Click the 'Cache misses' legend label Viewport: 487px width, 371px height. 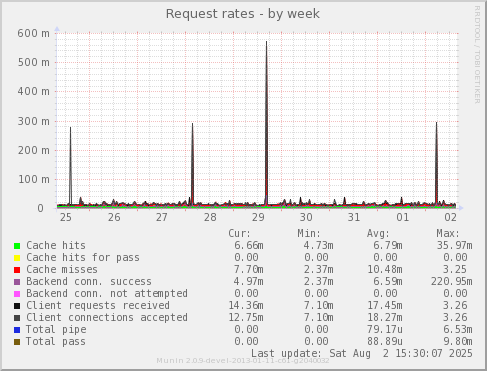click(62, 269)
